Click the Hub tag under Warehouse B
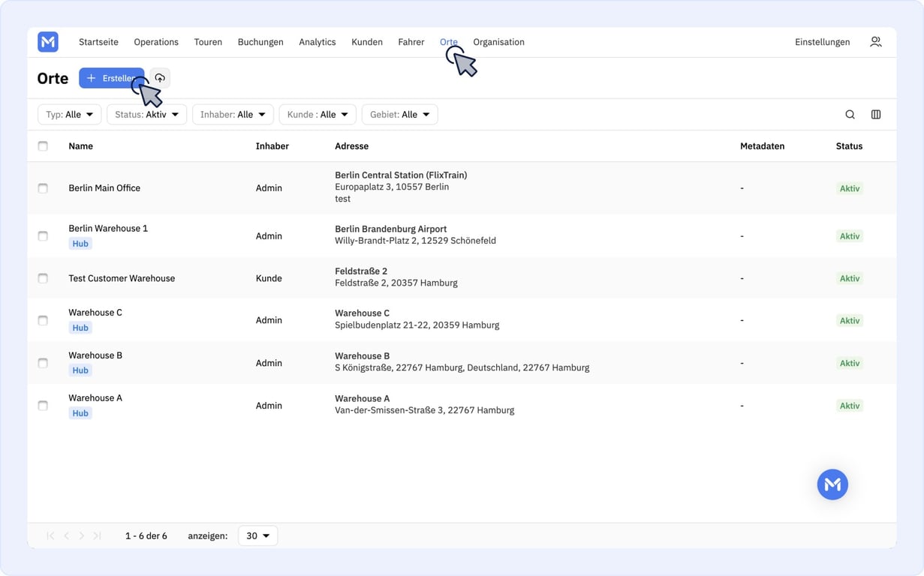Viewport: 924px width, 576px height. point(80,370)
